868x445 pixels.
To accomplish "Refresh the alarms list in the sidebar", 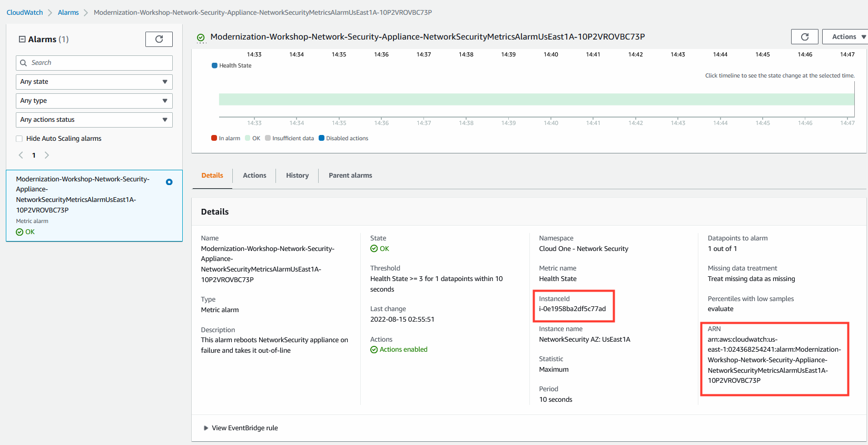I will (x=159, y=39).
